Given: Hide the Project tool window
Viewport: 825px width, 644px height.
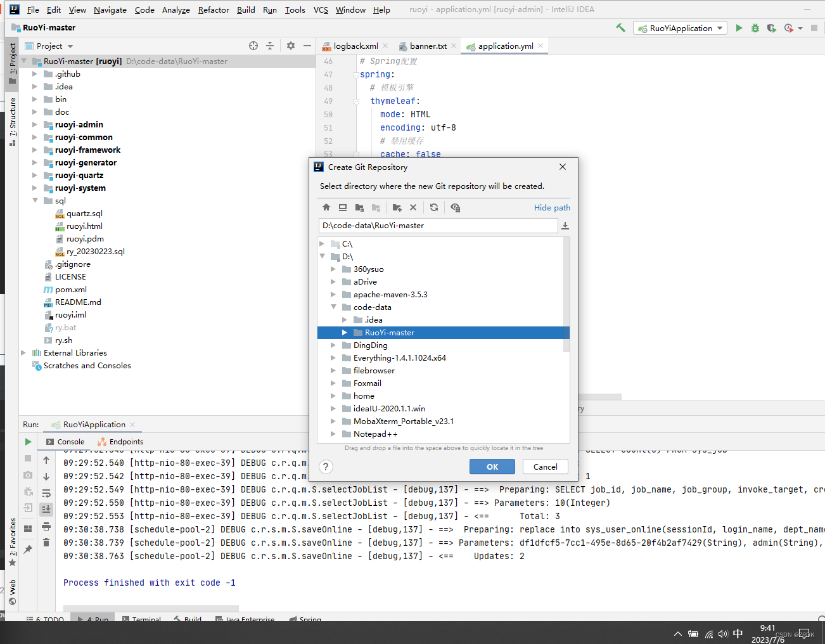Looking at the screenshot, I should tap(307, 46).
